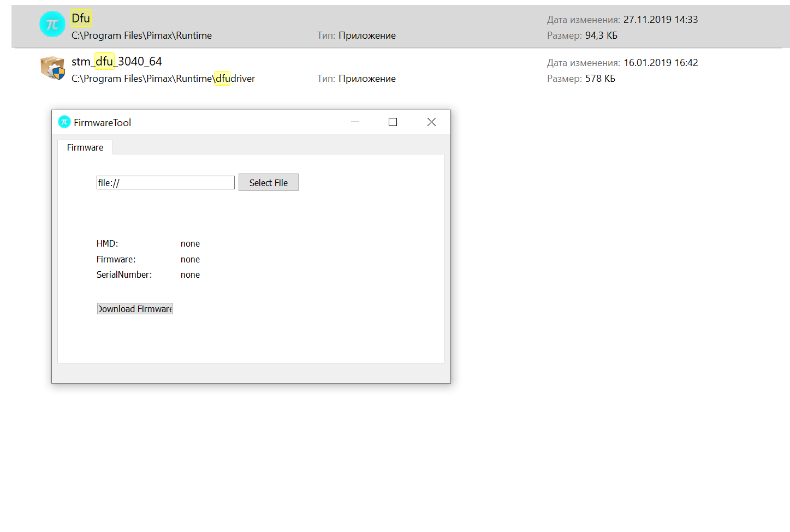Screen dimensions: 790x532
Task: Select the stm_dfu_3040_64 file name
Action: point(117,61)
